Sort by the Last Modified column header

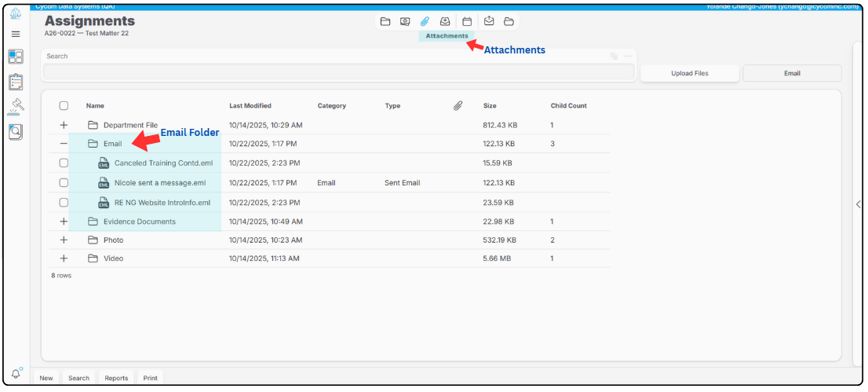(x=250, y=105)
